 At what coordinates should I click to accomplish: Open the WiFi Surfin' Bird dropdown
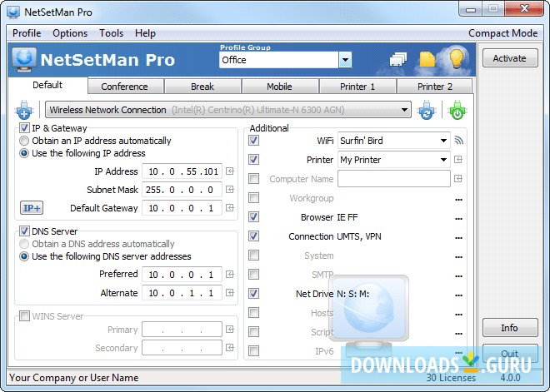coord(394,141)
